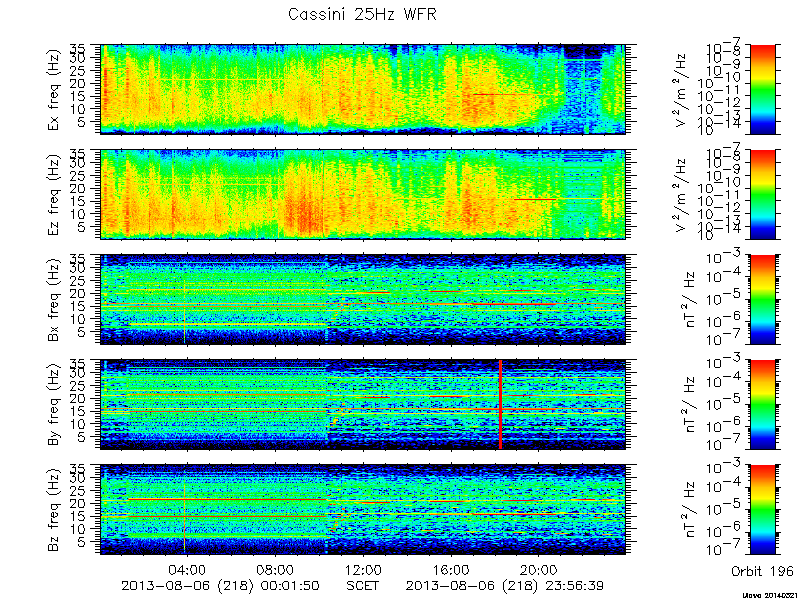This screenshot has width=800, height=600.
Task: Click the Ez panel color scale bar
Action: click(x=763, y=194)
